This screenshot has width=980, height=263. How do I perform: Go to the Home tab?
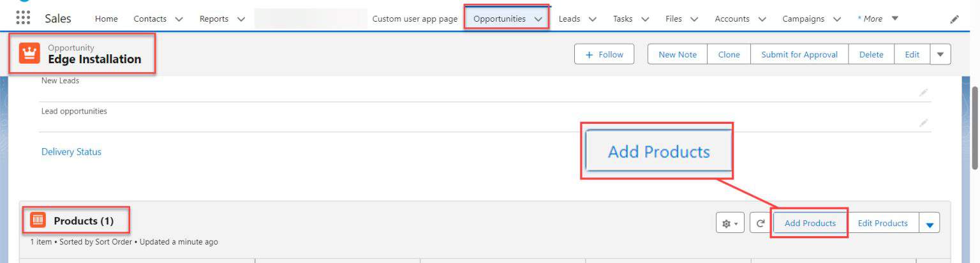point(107,19)
